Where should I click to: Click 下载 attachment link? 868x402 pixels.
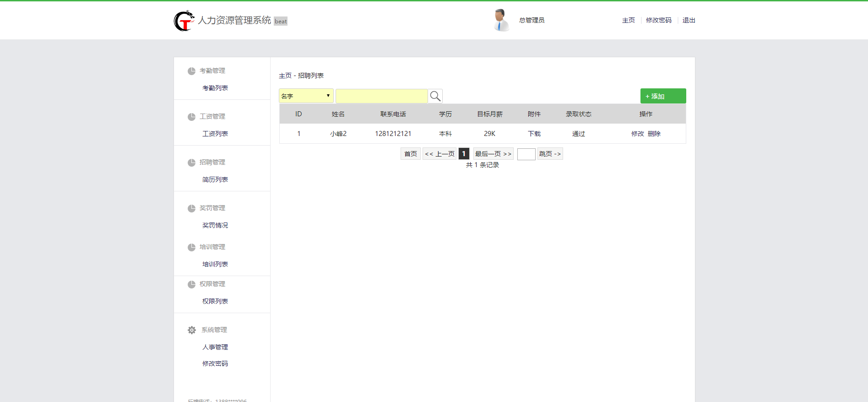point(534,134)
